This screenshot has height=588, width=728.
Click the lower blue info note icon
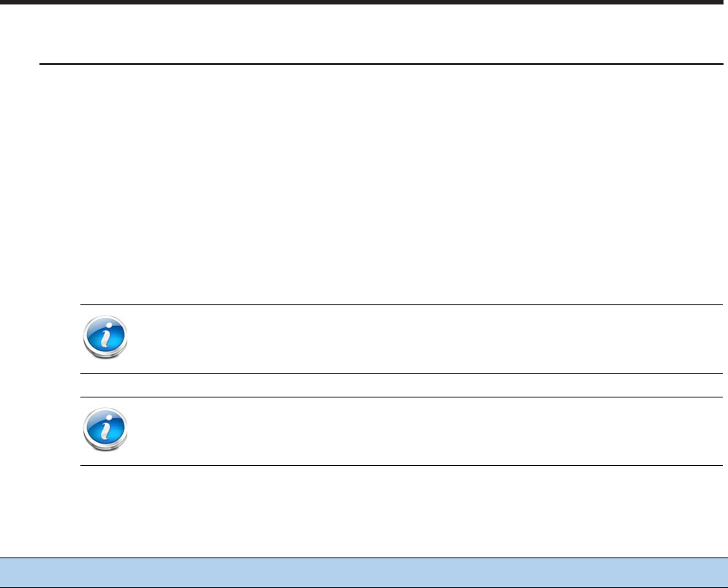click(x=106, y=429)
